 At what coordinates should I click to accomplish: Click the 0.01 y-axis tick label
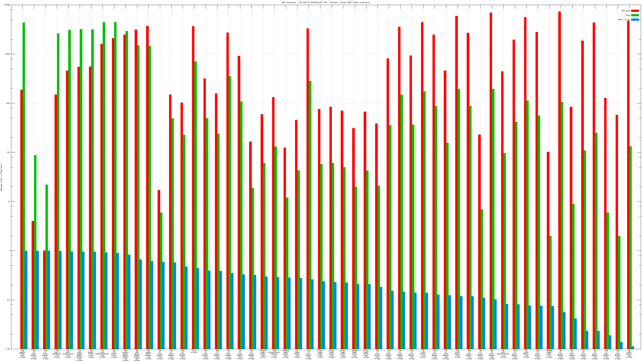(8, 349)
